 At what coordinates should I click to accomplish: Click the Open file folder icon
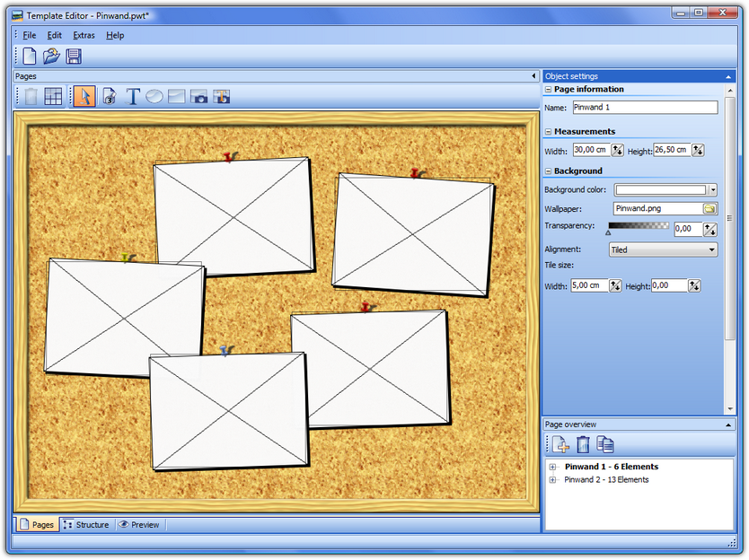click(52, 57)
